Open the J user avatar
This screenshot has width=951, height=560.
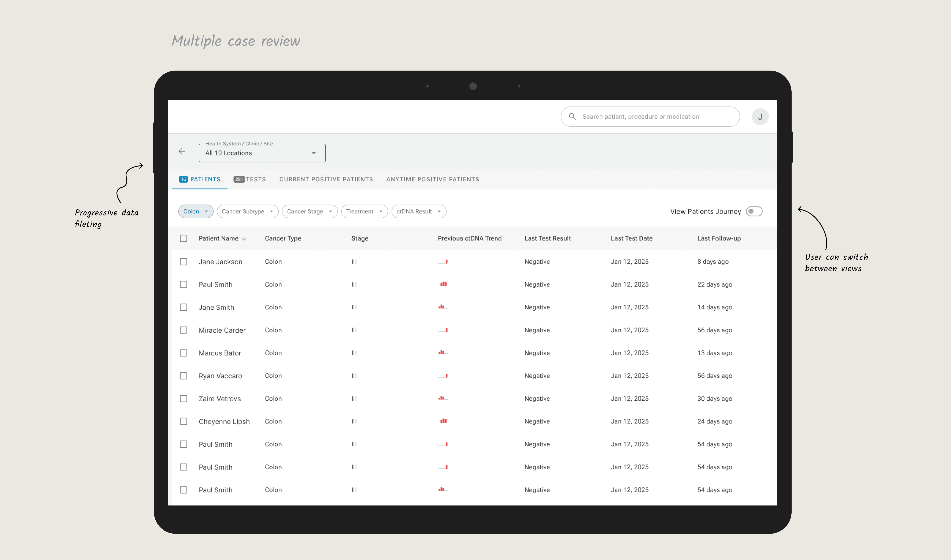[760, 117]
